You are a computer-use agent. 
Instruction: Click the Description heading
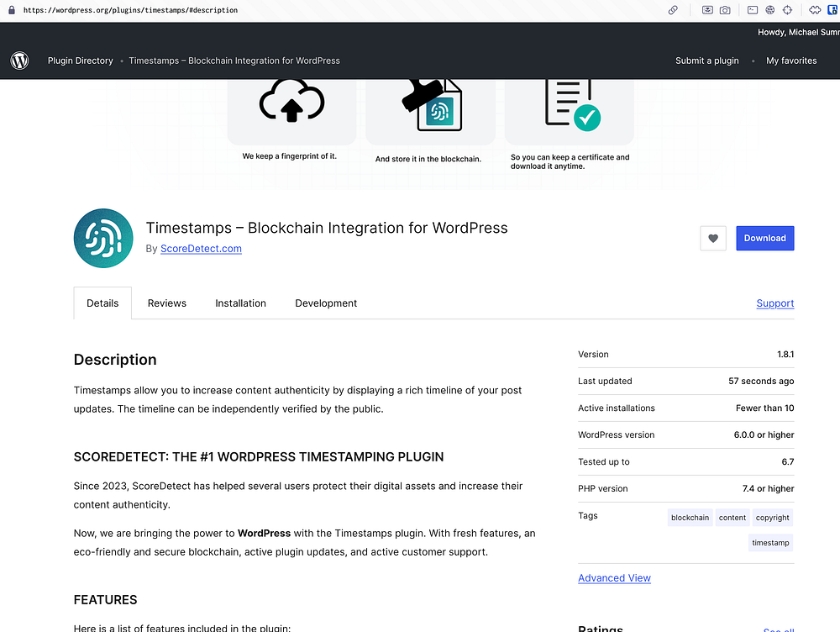click(115, 360)
